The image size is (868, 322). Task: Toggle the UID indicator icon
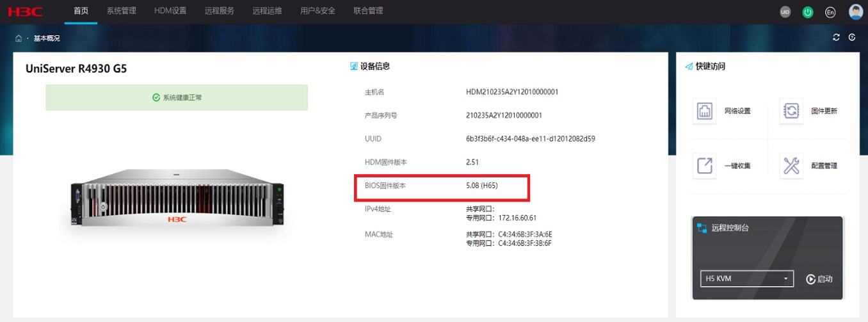click(785, 12)
